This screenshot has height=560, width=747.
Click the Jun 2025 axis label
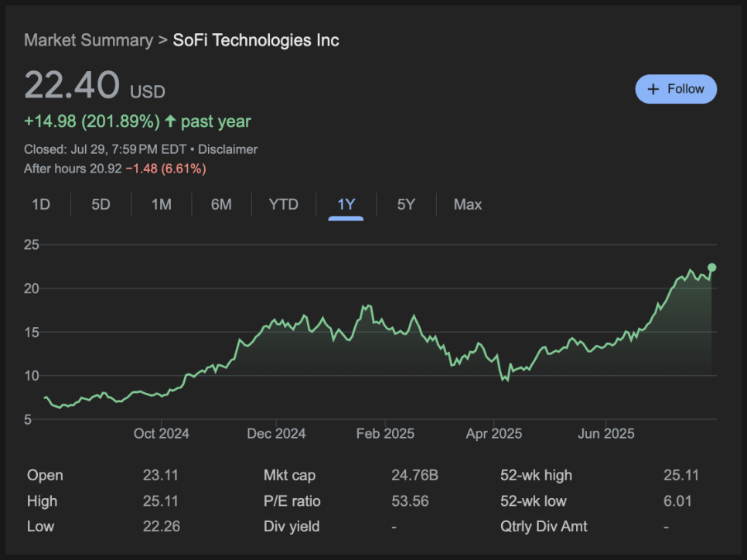click(606, 434)
